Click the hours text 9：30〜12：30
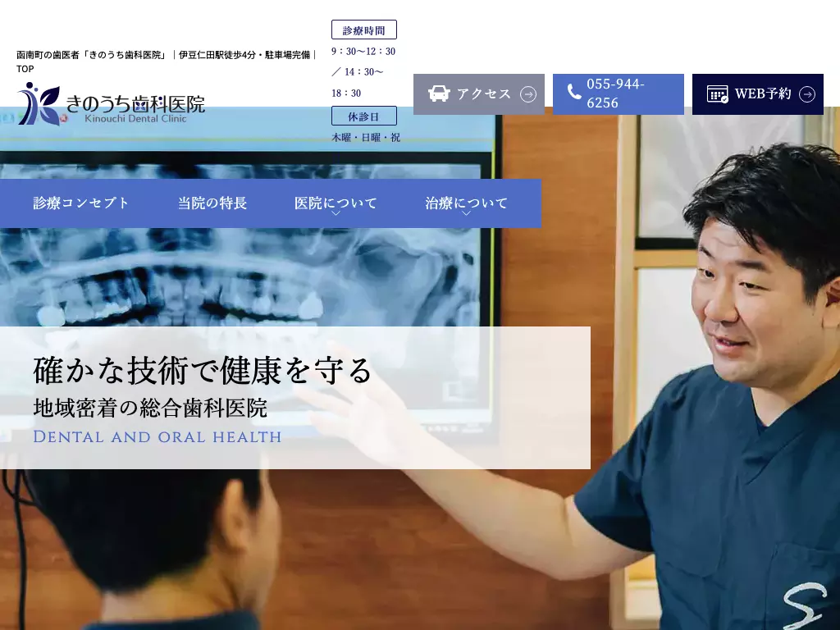The image size is (840, 630). tap(363, 52)
